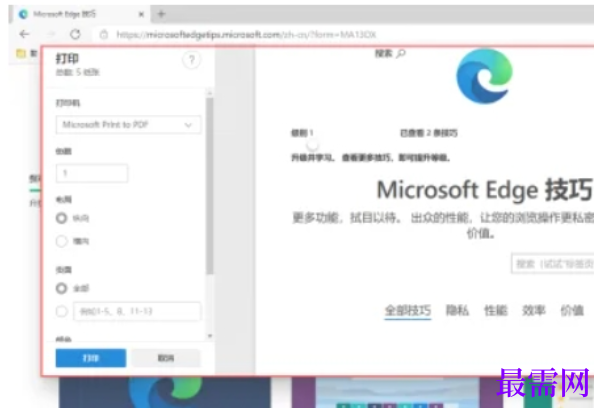Click the Edge logo thumbnail below the dialog
This screenshot has width=608, height=414.
tap(165, 392)
